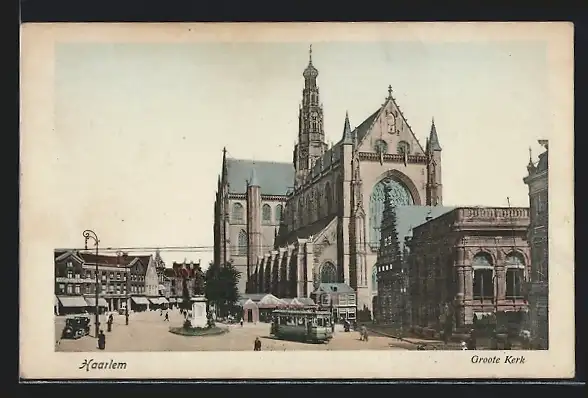Image resolution: width=588 pixels, height=398 pixels.
Task: Click the pedestrian standing front of tram
Action: 257,344
